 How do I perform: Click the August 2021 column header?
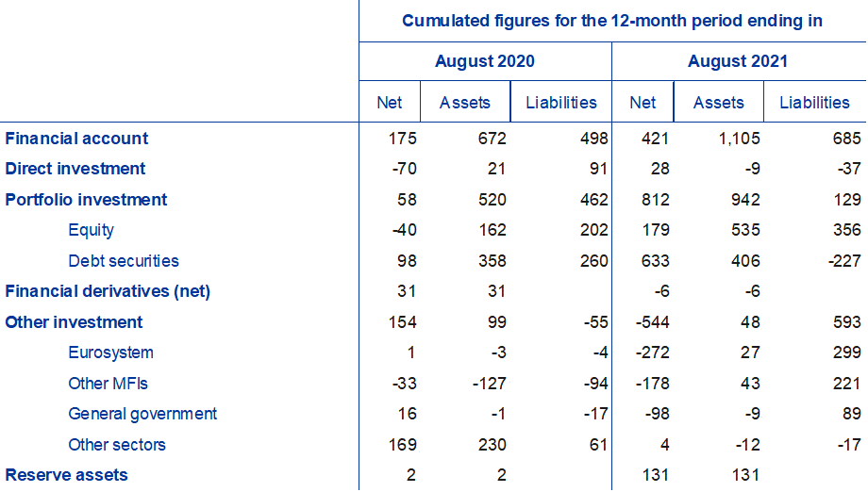(738, 62)
